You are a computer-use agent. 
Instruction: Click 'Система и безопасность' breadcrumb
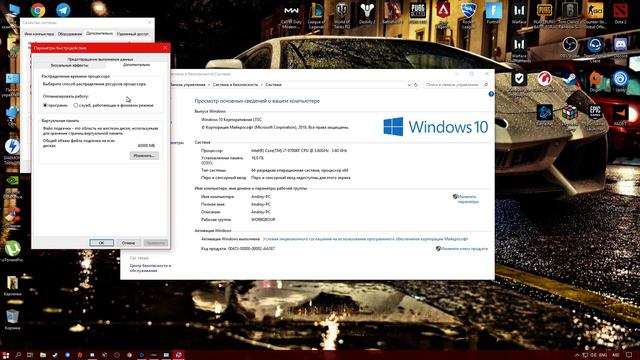click(236, 84)
